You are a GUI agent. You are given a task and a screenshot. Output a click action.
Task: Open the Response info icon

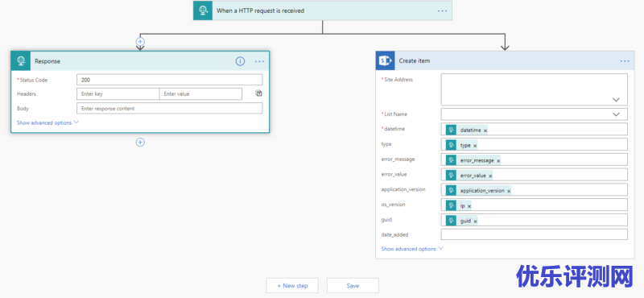point(240,61)
